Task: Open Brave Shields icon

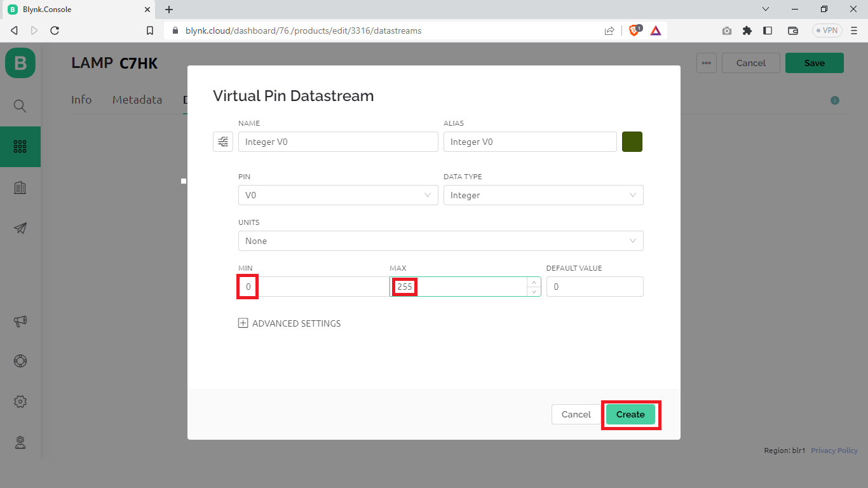Action: click(635, 30)
